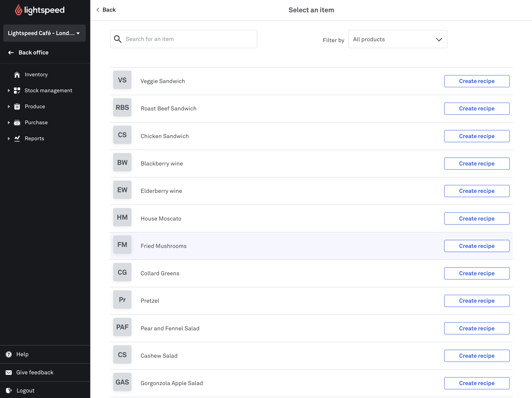
Task: Create recipe for Fried Mushrooms
Action: click(476, 246)
